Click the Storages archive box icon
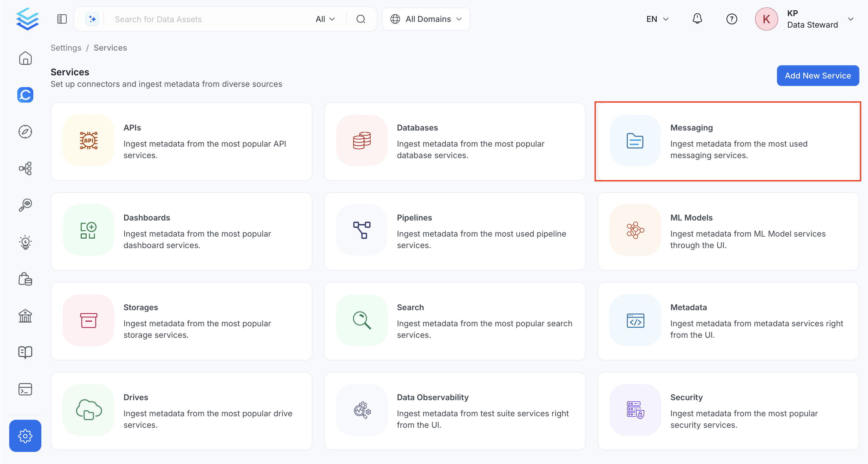The height and width of the screenshot is (464, 868). tap(89, 320)
